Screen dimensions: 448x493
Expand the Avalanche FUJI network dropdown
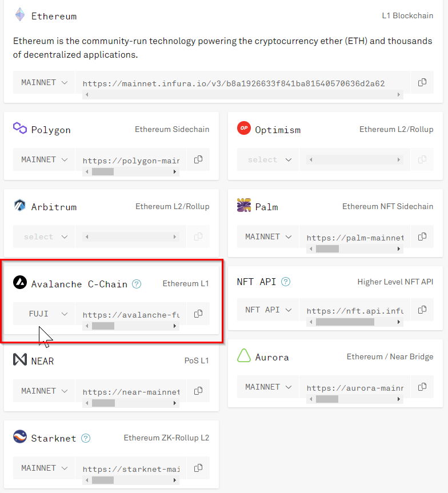(x=44, y=314)
